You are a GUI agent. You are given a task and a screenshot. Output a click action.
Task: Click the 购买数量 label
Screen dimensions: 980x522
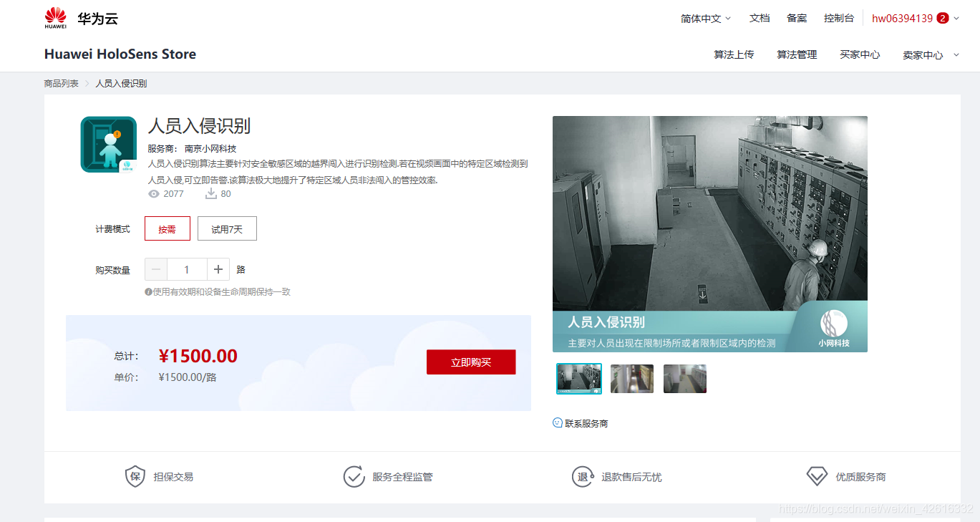[x=113, y=270]
